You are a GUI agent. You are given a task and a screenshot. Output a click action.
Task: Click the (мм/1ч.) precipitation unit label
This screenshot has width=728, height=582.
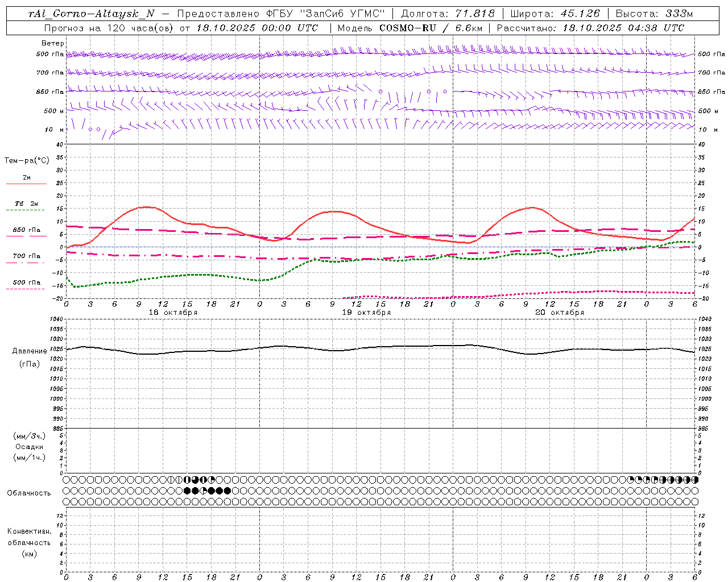(30, 458)
